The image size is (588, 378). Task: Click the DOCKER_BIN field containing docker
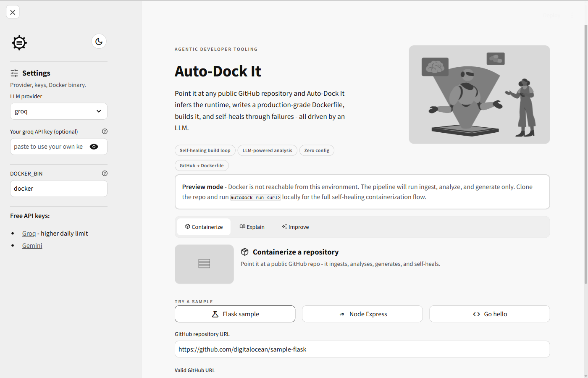pos(59,189)
